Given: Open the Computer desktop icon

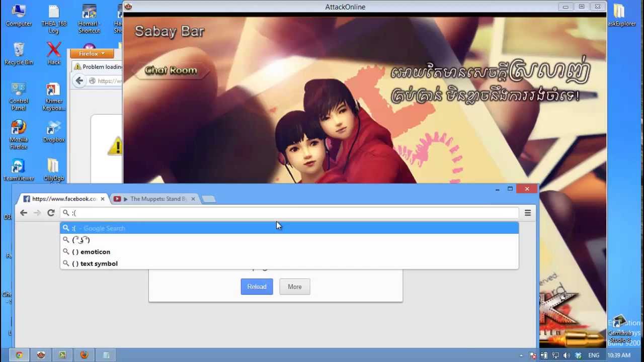Looking at the screenshot, I should (x=19, y=16).
